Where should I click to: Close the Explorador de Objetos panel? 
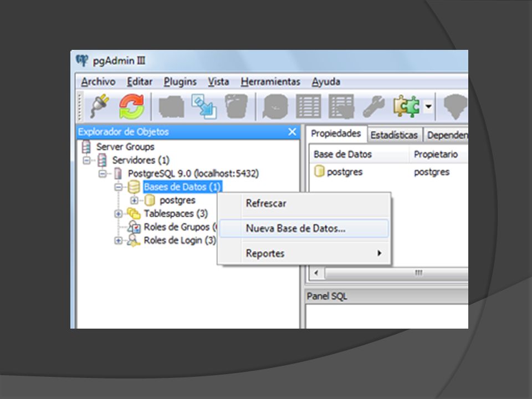[292, 132]
